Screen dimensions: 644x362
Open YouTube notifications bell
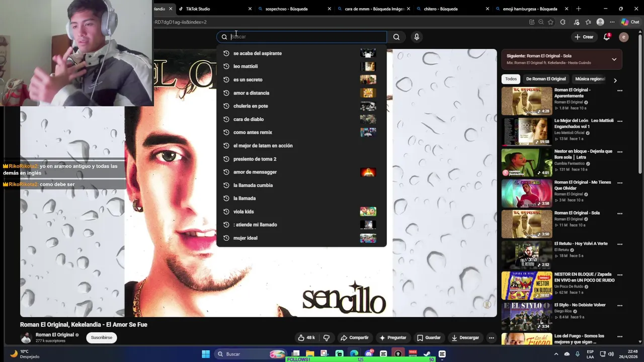point(607,37)
